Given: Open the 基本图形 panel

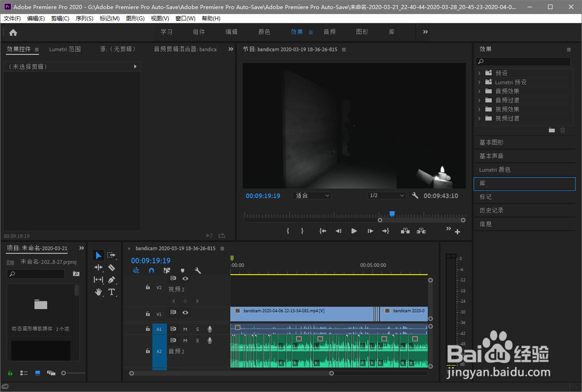Looking at the screenshot, I should (x=491, y=142).
